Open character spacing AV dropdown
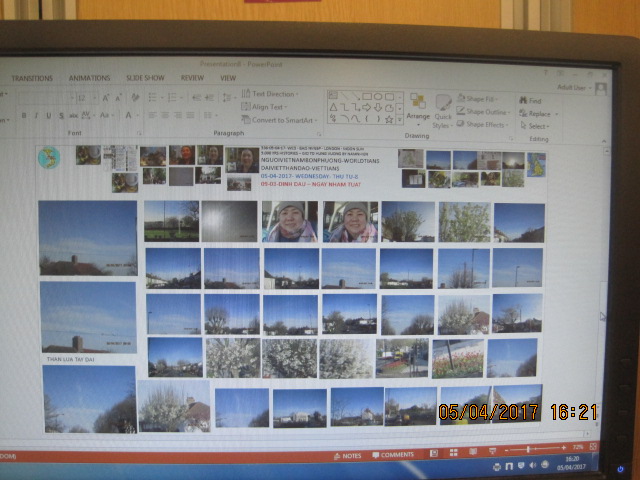The height and width of the screenshot is (480, 640). (87, 116)
